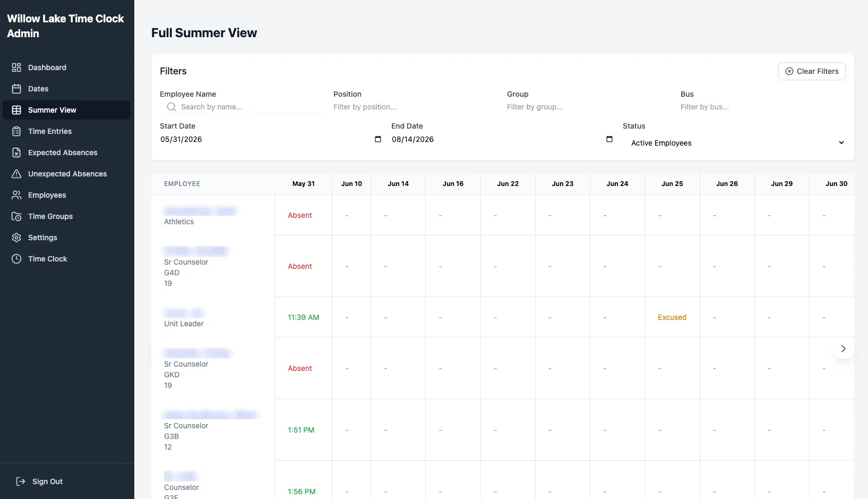Focus the Filter by bus field

point(763,107)
